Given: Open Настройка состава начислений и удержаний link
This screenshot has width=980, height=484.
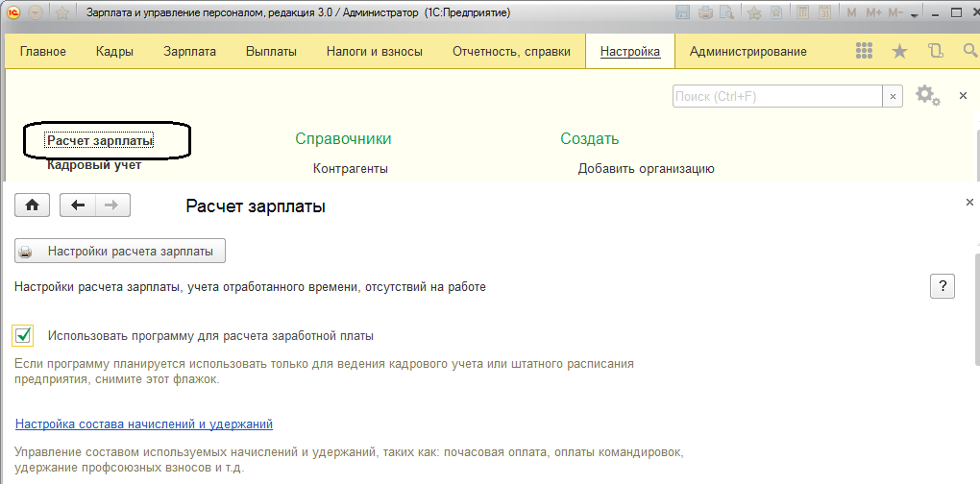Looking at the screenshot, I should pos(144,424).
